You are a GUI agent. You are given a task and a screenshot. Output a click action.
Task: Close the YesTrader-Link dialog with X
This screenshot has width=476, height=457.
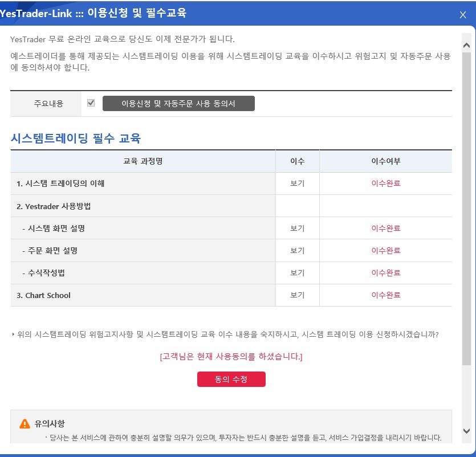click(x=463, y=15)
